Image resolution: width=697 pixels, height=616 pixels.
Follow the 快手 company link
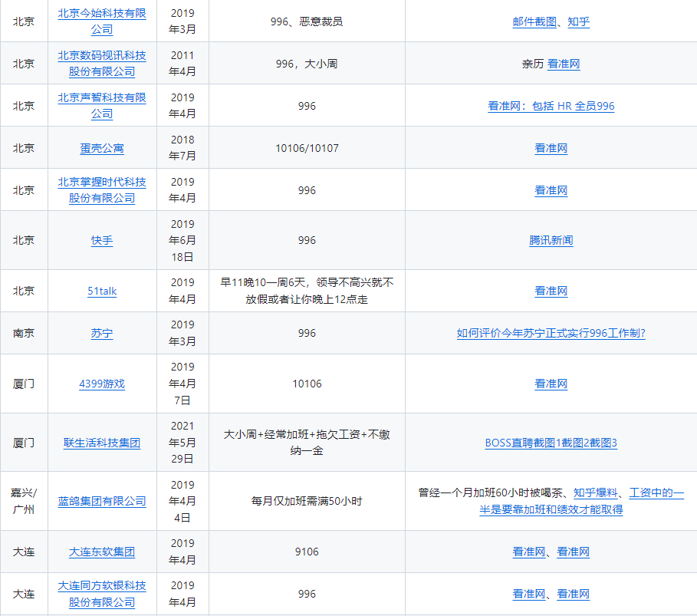tap(102, 240)
